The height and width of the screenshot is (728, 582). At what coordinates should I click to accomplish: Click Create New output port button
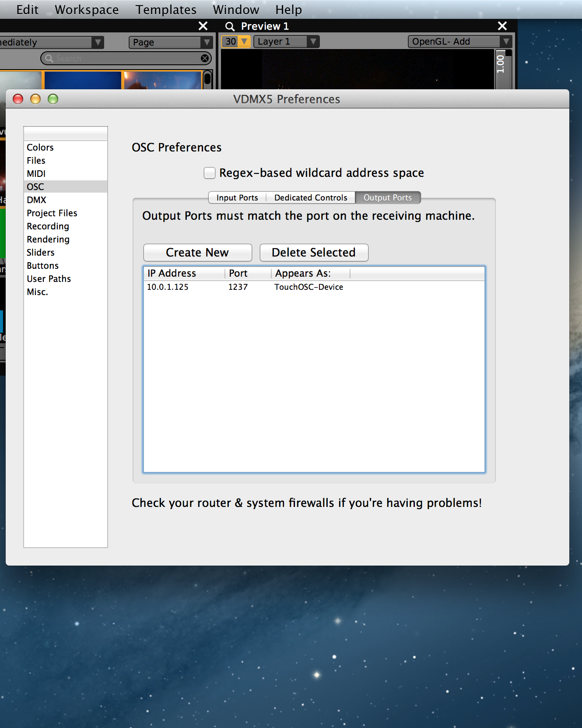(x=198, y=253)
